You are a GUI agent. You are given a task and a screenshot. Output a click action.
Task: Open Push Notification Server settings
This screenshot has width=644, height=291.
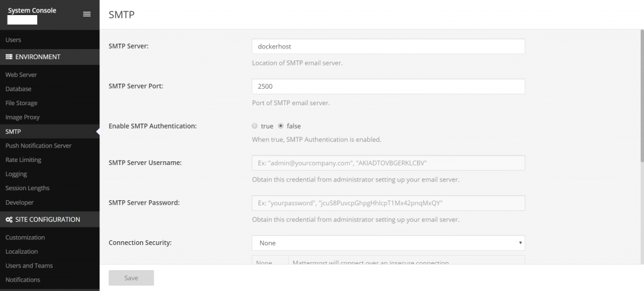pyautogui.click(x=38, y=145)
